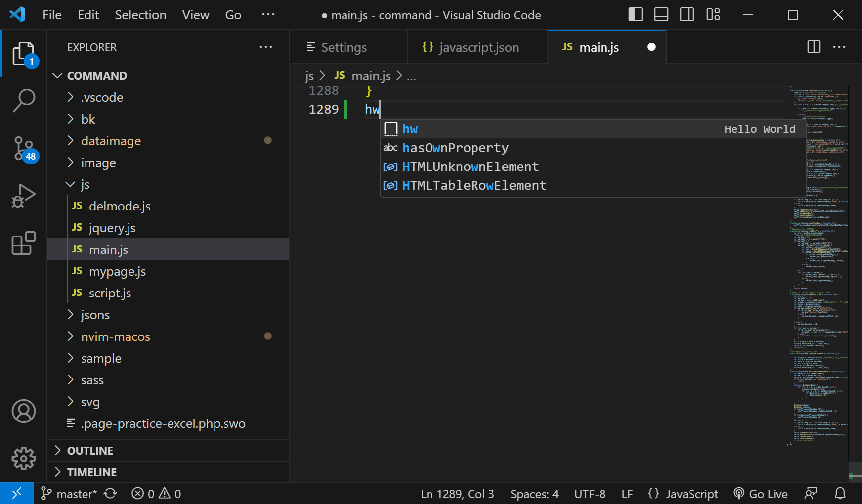
Task: Open the Manage gear icon
Action: pos(24,459)
